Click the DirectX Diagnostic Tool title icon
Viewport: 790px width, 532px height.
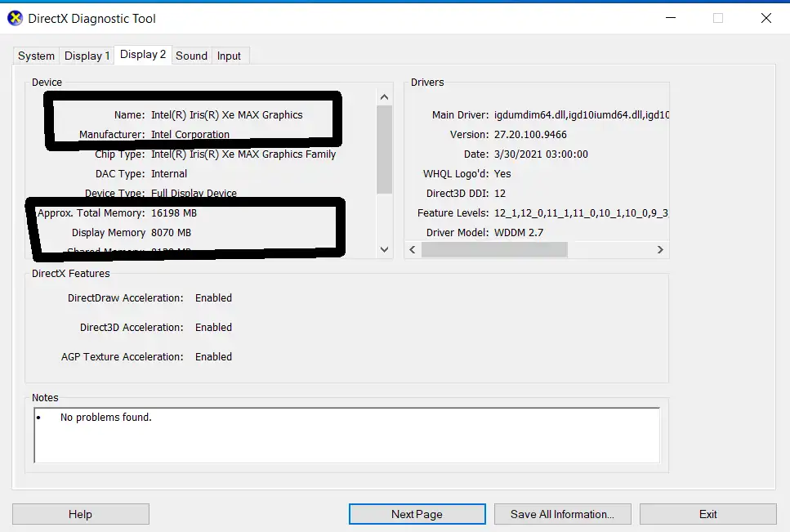(16, 18)
